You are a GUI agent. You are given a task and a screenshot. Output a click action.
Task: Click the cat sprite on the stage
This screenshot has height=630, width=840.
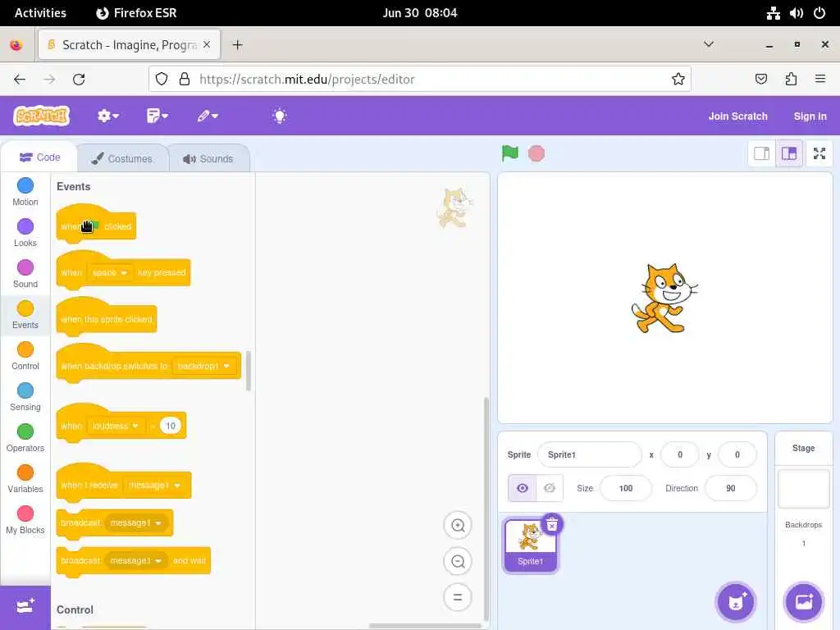(x=664, y=298)
